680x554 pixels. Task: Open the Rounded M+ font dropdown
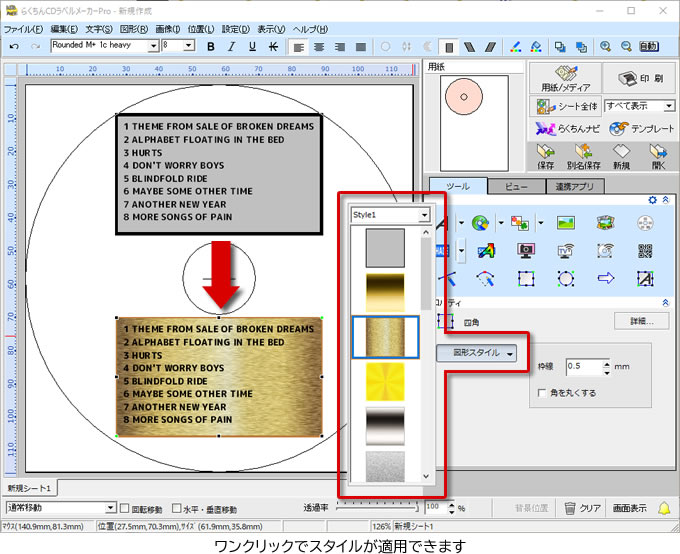153,46
